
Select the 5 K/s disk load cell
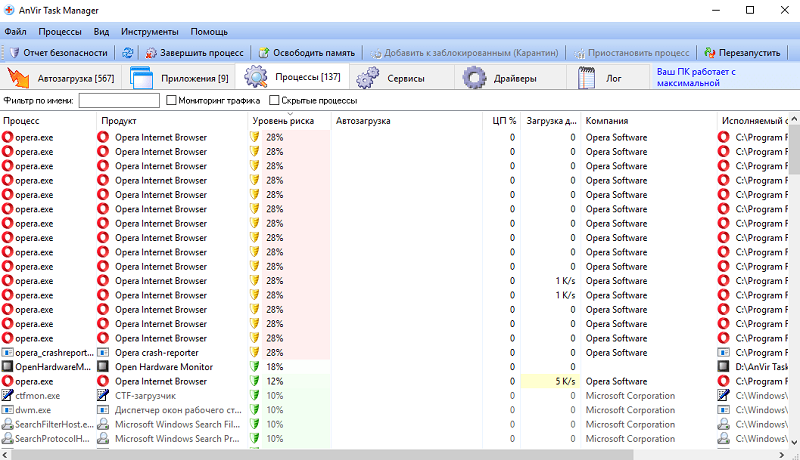550,381
